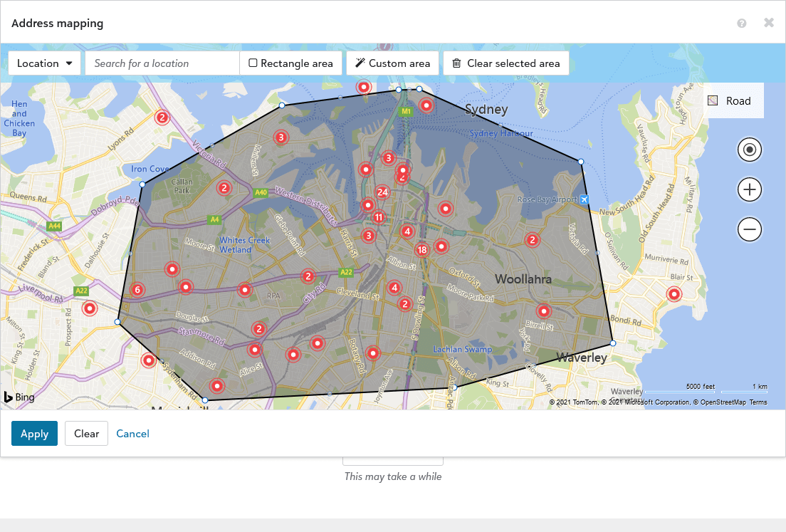Zoom out with the minus button
786x532 pixels.
pyautogui.click(x=750, y=229)
